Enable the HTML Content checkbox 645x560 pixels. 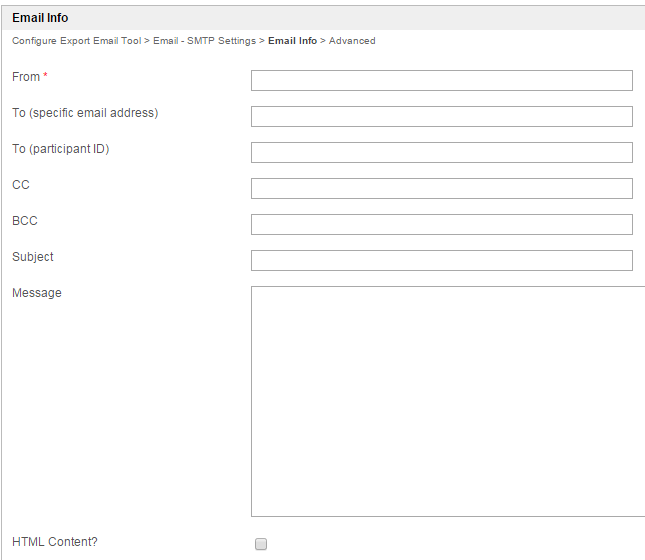point(261,544)
